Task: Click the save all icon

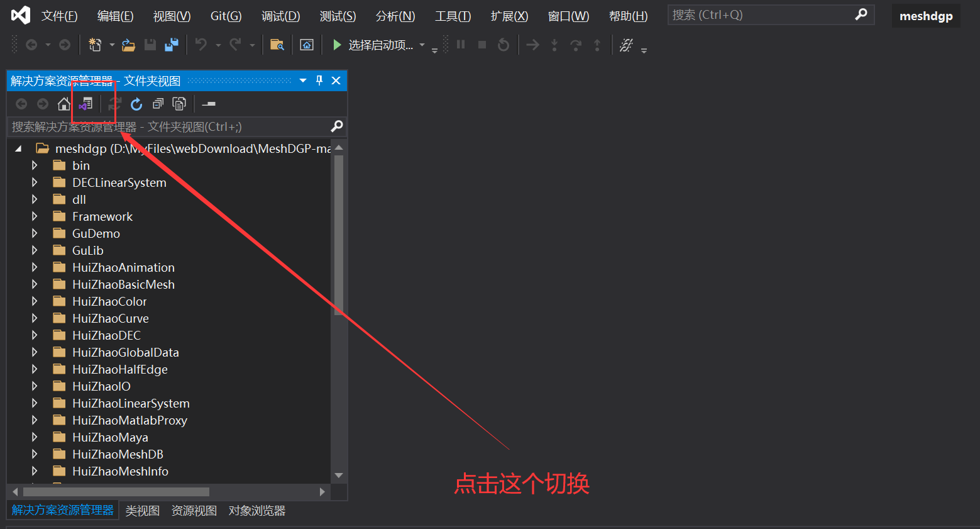Action: pos(171,45)
